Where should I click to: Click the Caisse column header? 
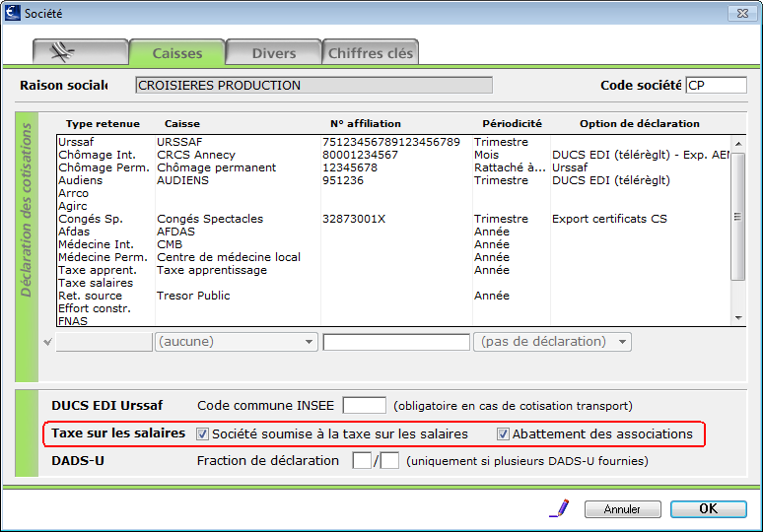point(182,123)
